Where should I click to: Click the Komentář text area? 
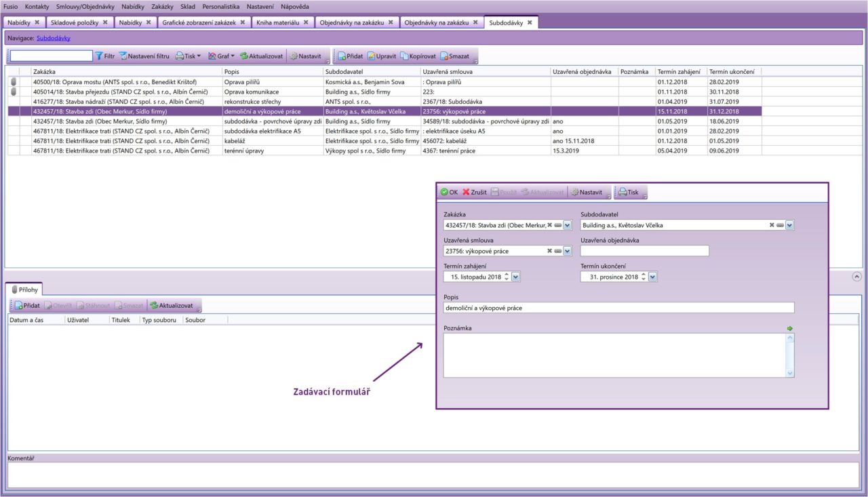pos(433,475)
